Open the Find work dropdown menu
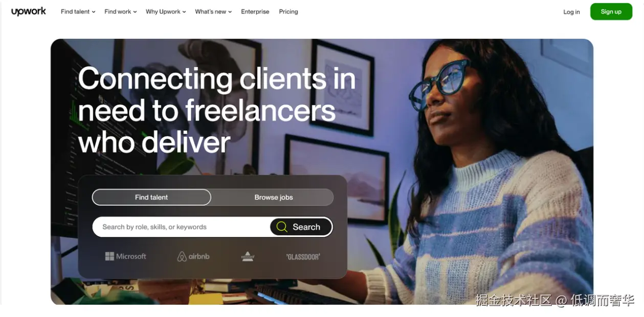This screenshot has height=317, width=644. point(121,12)
